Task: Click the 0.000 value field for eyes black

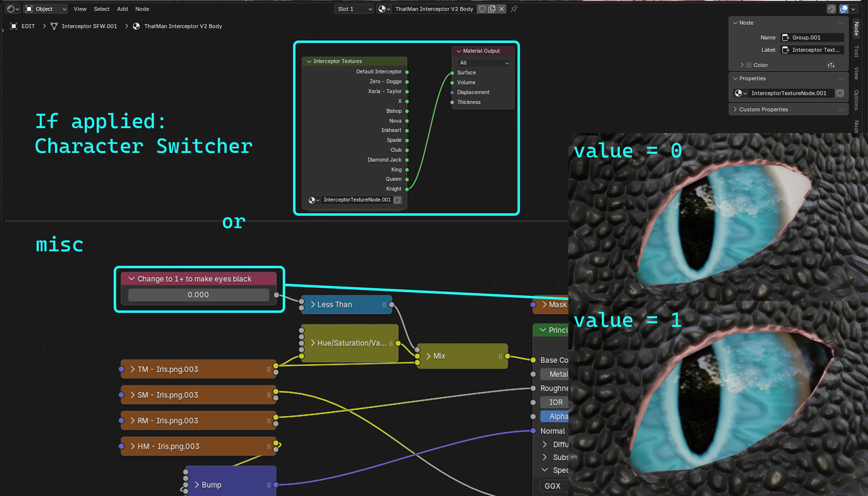Action: (198, 295)
